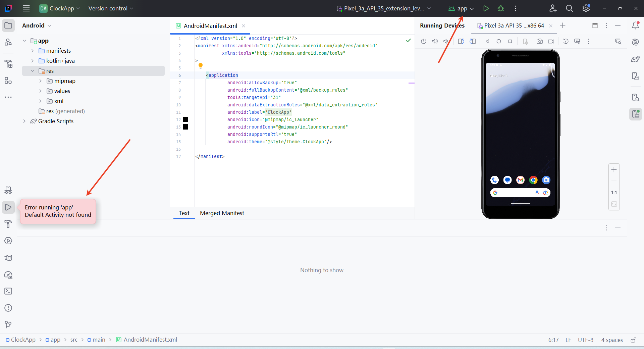Image resolution: width=644 pixels, height=349 pixels.
Task: Open emulator toolbar extended controls (three dots)
Action: [589, 41]
